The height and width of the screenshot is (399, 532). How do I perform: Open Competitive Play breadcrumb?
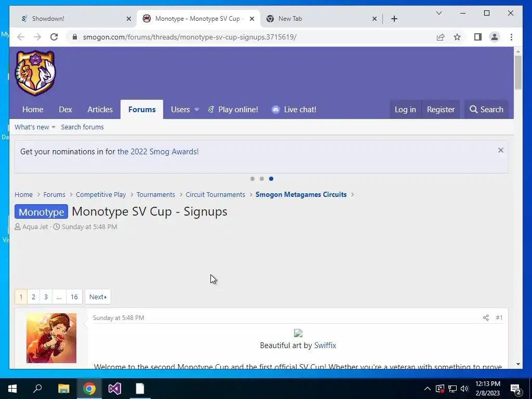click(x=101, y=195)
